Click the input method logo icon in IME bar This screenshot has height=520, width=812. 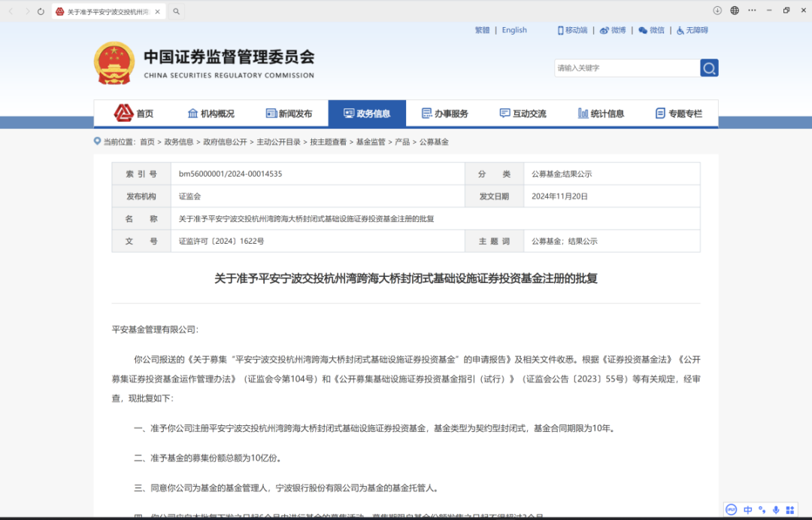point(732,509)
